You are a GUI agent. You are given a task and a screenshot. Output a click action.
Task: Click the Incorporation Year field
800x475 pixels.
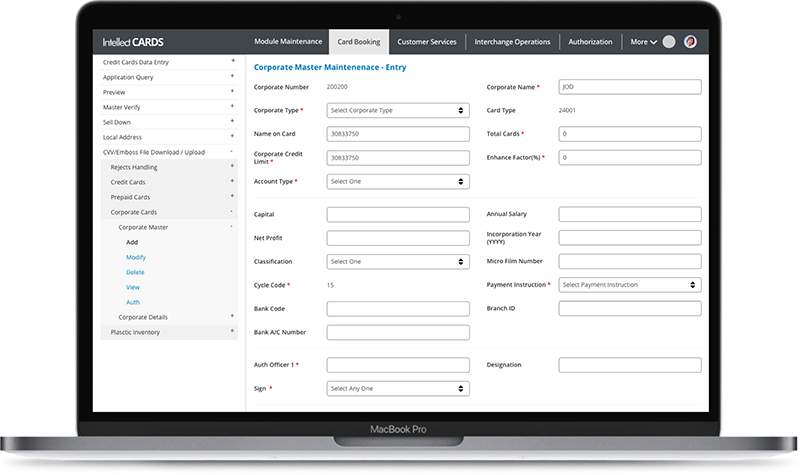coord(630,238)
